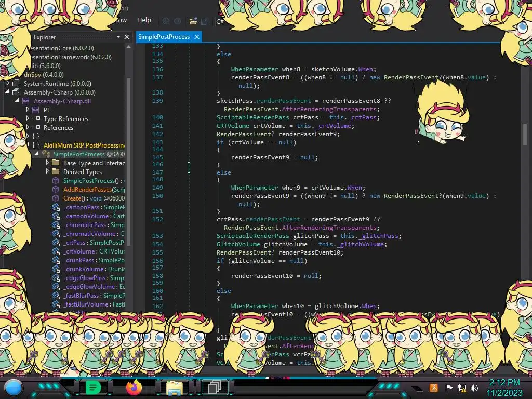Click the Assembly-CSharp.dll module icon
This screenshot has width=532, height=399.
click(26, 101)
